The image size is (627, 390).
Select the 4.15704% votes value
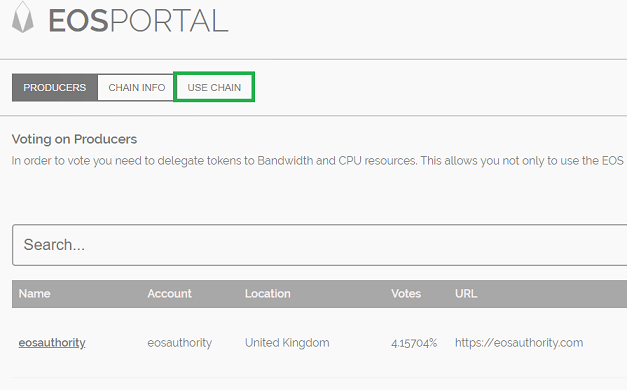point(414,343)
